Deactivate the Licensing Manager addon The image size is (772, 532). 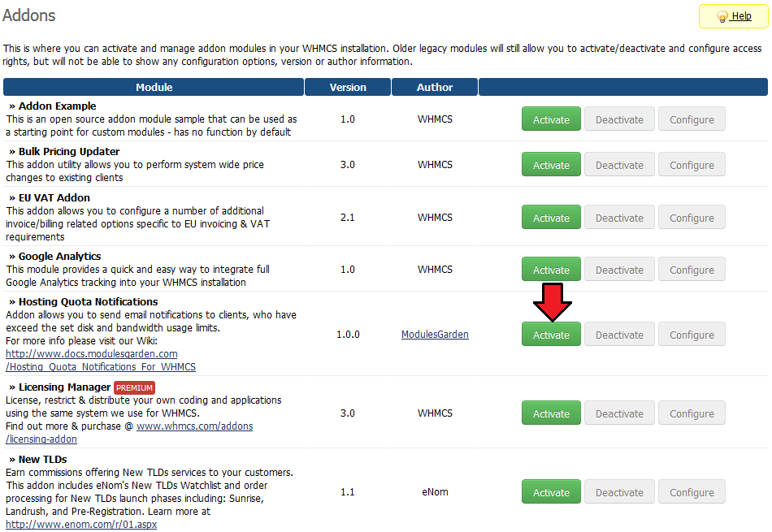click(x=619, y=413)
